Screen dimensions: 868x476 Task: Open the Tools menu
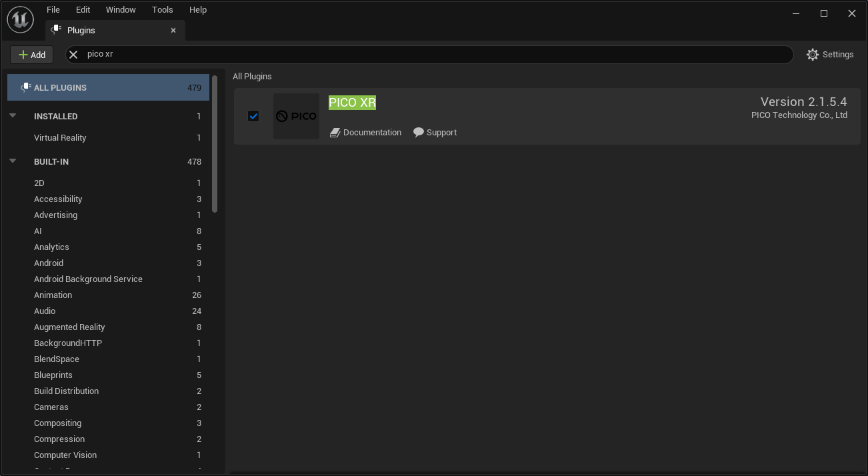[162, 10]
